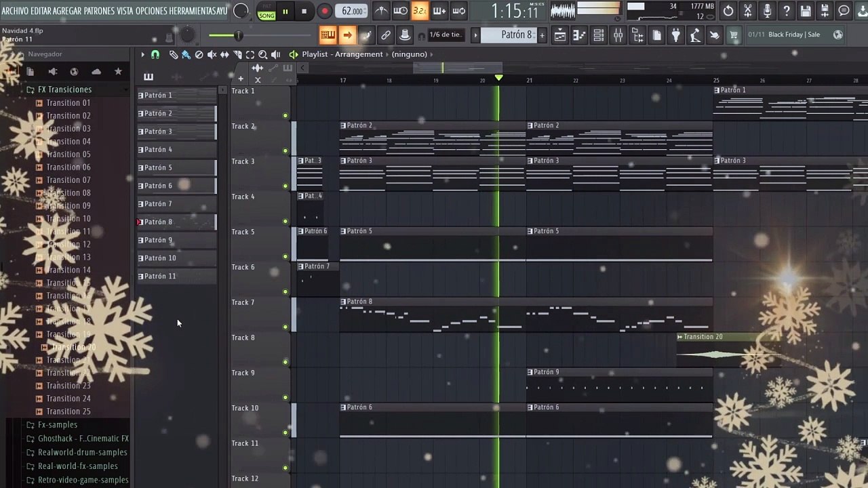Toggle loop recording icon
Image resolution: width=868 pixels, height=488 pixels.
tap(459, 11)
